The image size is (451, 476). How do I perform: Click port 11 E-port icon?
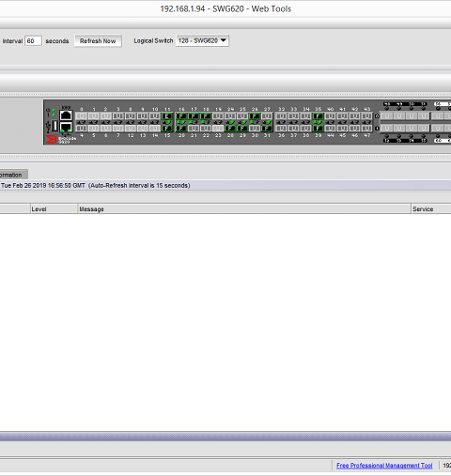(167, 116)
